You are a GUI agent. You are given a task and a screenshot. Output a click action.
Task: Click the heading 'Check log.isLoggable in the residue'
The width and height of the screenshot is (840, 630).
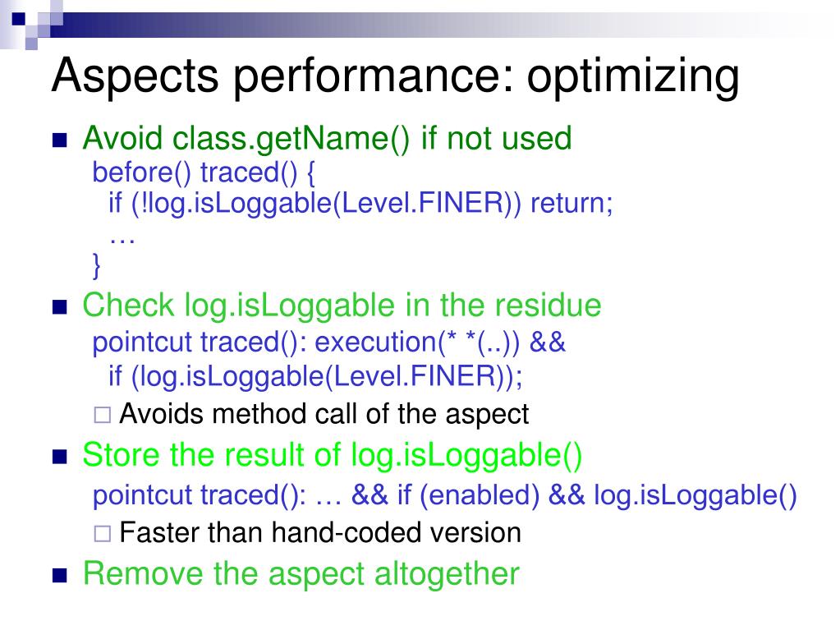click(342, 306)
